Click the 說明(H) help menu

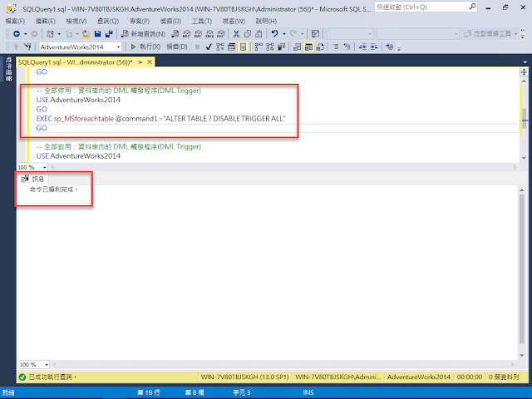point(266,21)
